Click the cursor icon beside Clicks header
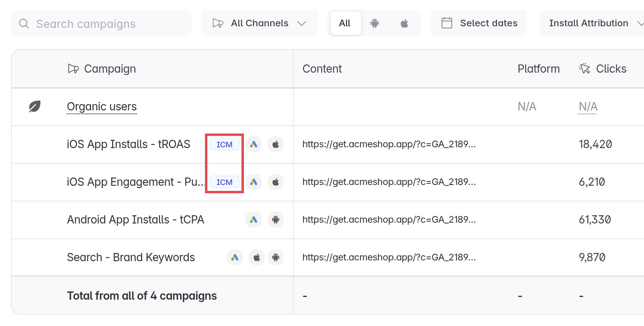Screen dimensions: 644x326 click(x=585, y=68)
